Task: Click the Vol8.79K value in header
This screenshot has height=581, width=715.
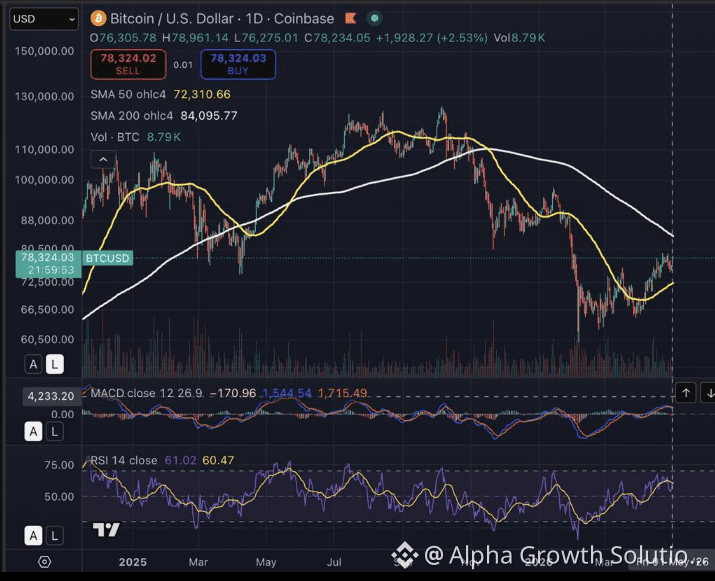Action: [519, 38]
